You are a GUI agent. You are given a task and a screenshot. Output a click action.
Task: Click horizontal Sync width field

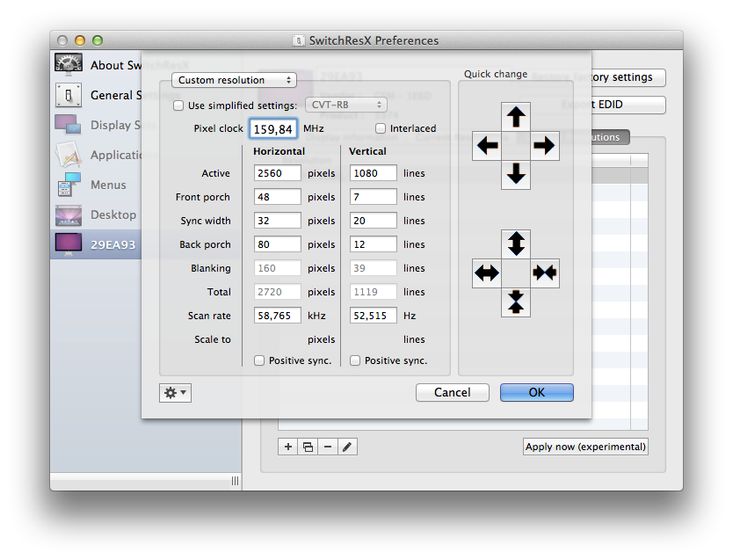pos(278,221)
